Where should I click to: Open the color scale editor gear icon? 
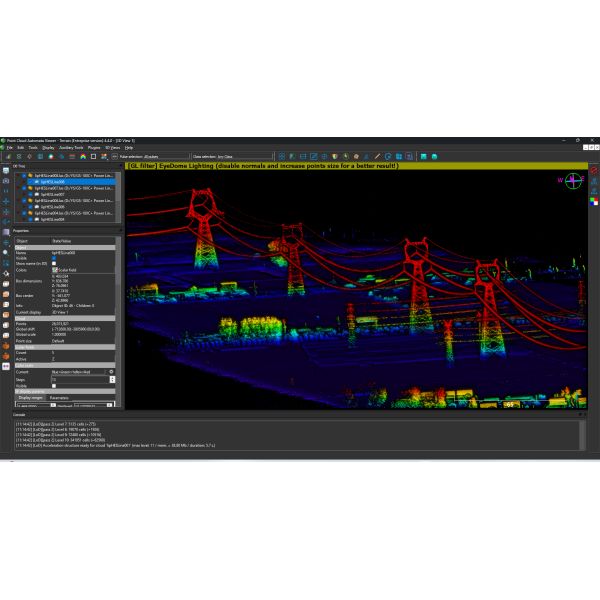click(x=114, y=371)
